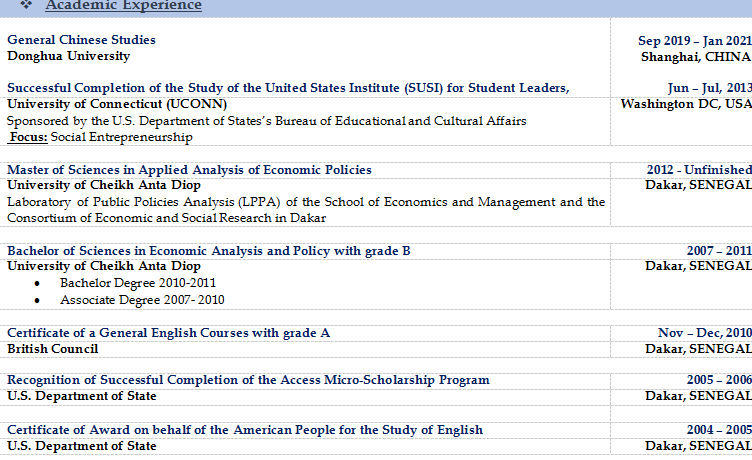The height and width of the screenshot is (460, 752).
Task: Click the 2004 – 2005 date cell
Action: (718, 430)
